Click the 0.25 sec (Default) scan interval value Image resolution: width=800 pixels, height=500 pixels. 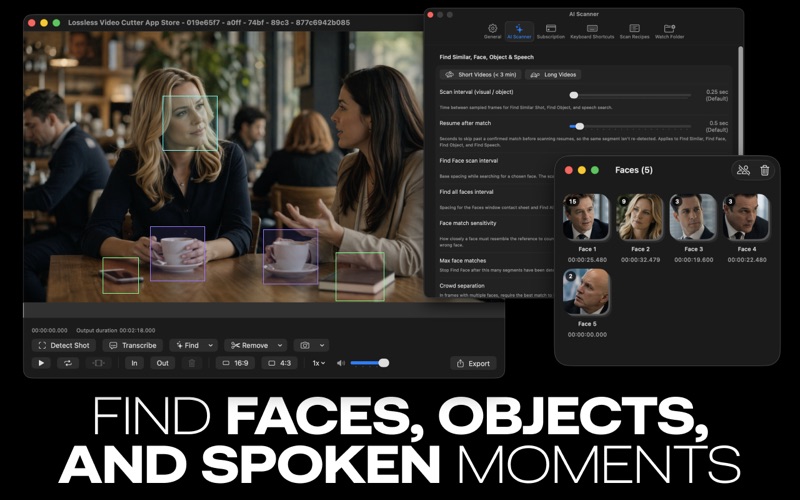(x=716, y=95)
